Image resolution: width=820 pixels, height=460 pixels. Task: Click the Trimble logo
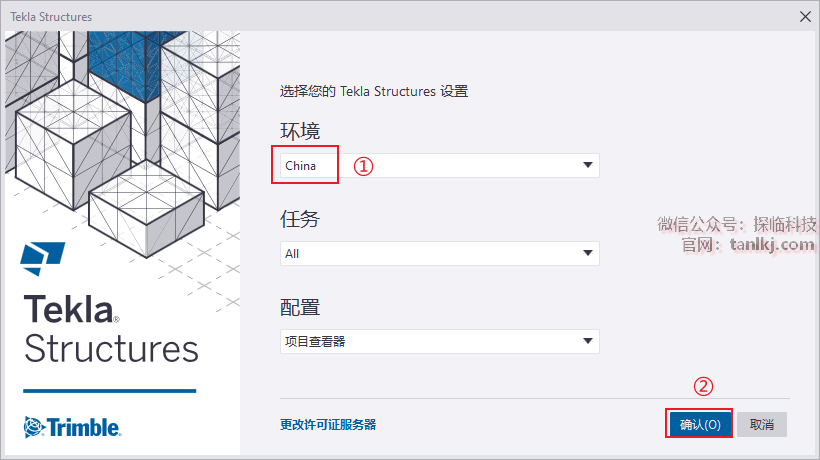[x=72, y=427]
